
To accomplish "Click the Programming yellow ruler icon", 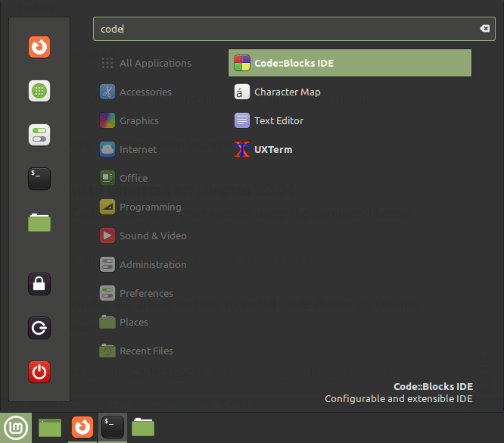I will [x=107, y=207].
